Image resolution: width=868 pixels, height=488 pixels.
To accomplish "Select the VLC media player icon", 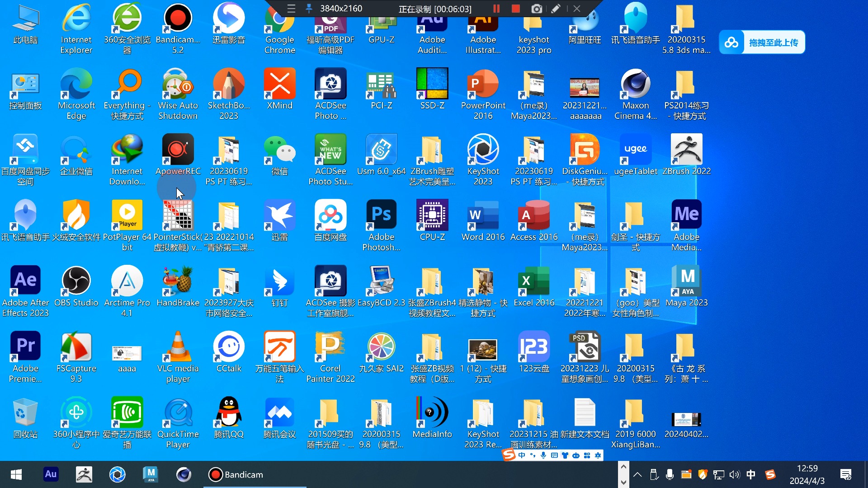I will [178, 347].
